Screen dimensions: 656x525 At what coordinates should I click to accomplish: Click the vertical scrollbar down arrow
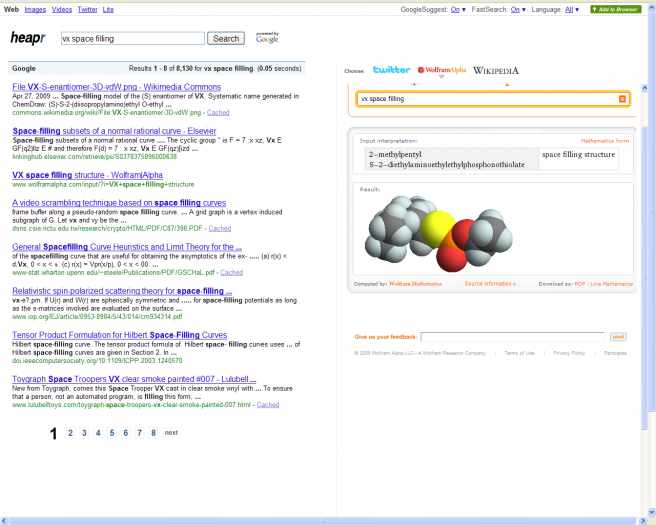tap(652, 512)
